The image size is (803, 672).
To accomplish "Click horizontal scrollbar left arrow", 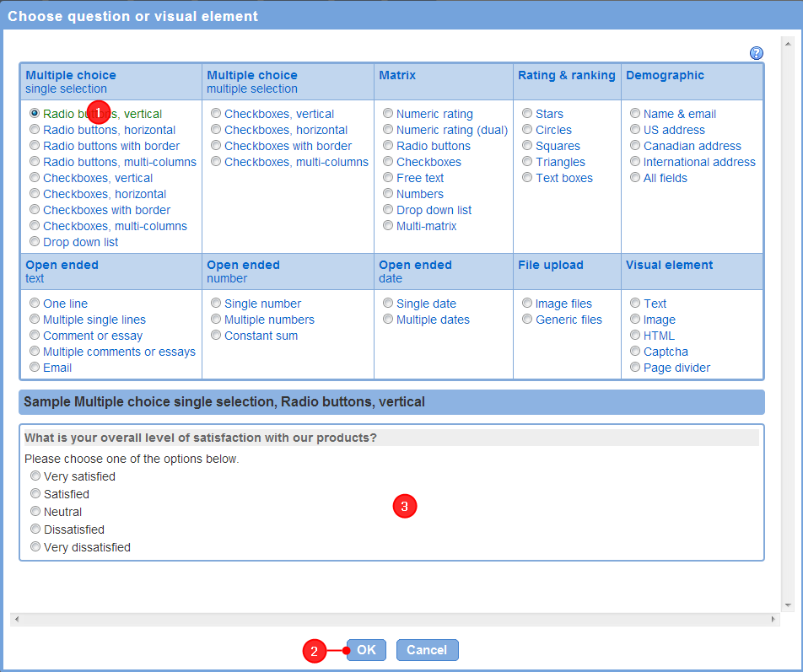I will pyautogui.click(x=17, y=619).
